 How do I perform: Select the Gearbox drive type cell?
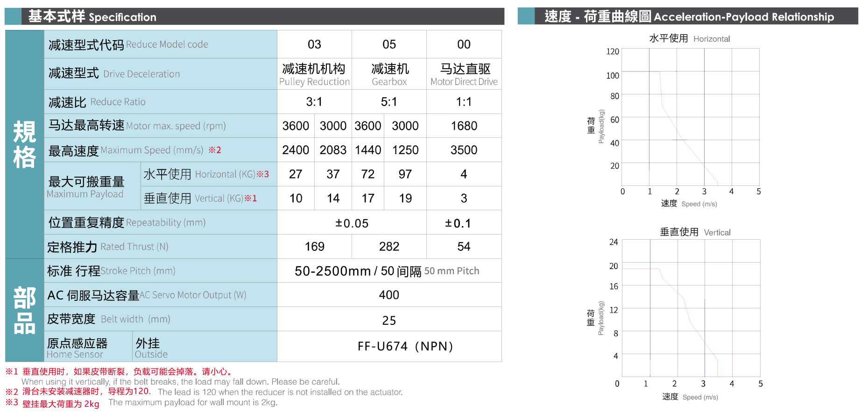[389, 74]
